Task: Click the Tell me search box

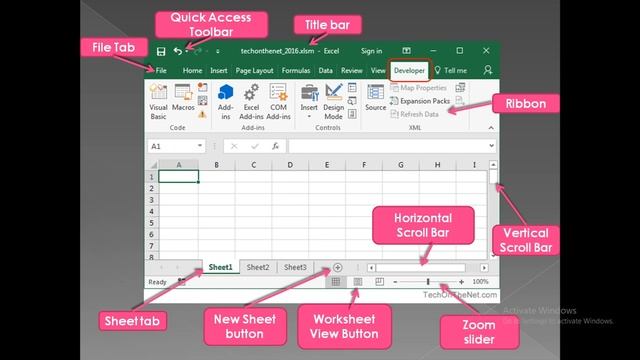Action: [x=451, y=71]
